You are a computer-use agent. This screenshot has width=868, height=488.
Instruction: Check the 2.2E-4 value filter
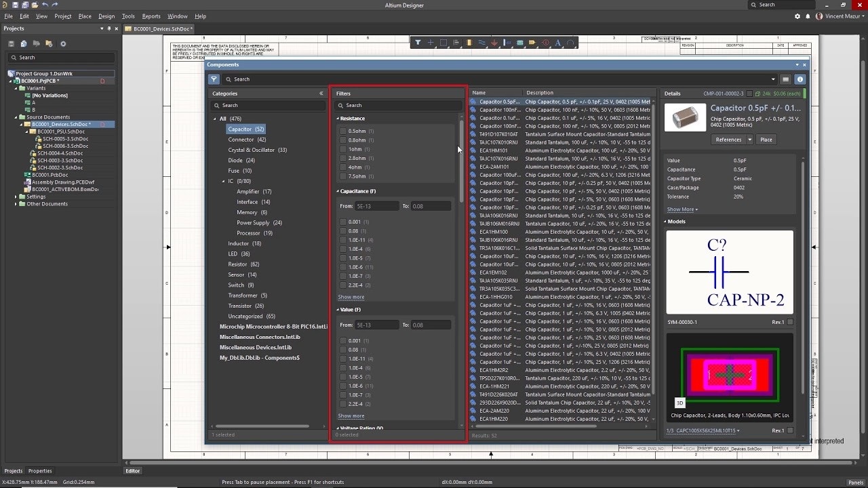(x=343, y=404)
